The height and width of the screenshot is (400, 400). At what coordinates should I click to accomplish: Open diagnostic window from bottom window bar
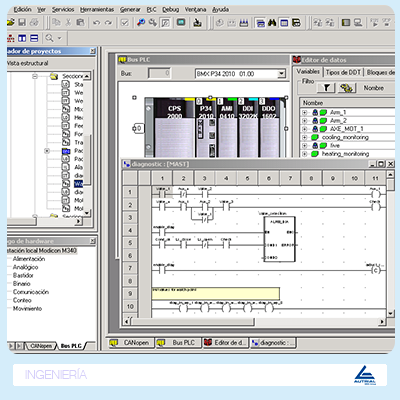click(273, 343)
